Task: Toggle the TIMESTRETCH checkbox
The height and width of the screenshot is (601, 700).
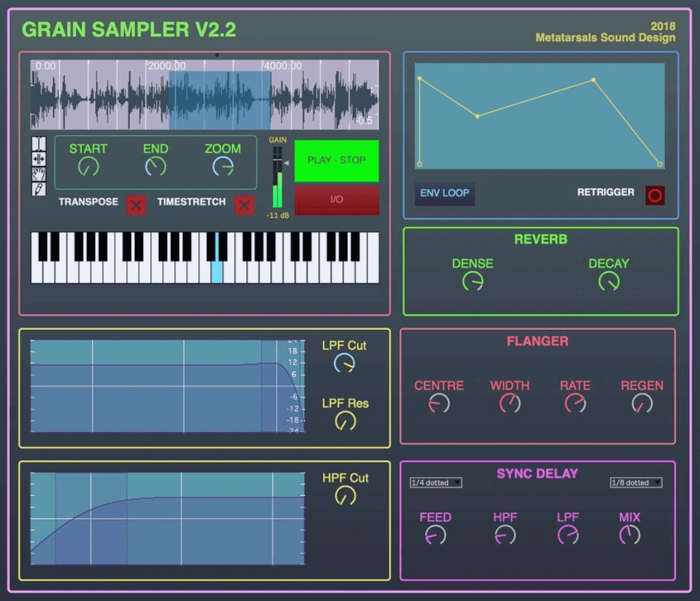Action: pos(244,205)
